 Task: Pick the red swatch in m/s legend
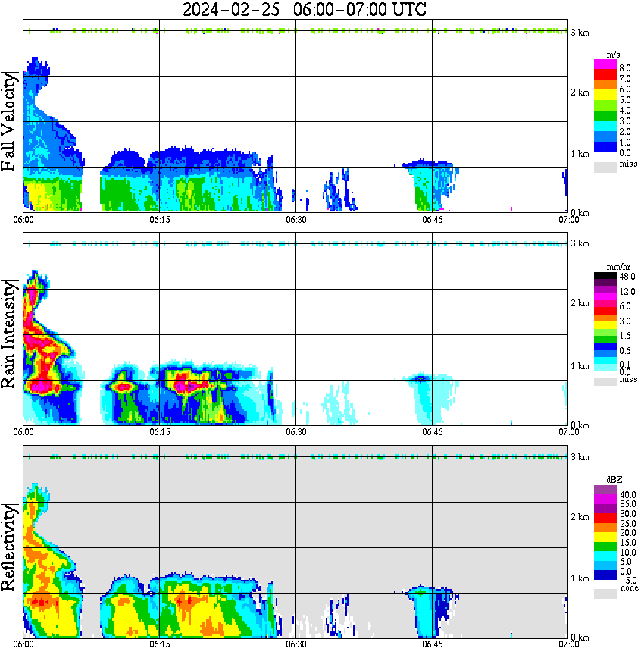click(605, 74)
